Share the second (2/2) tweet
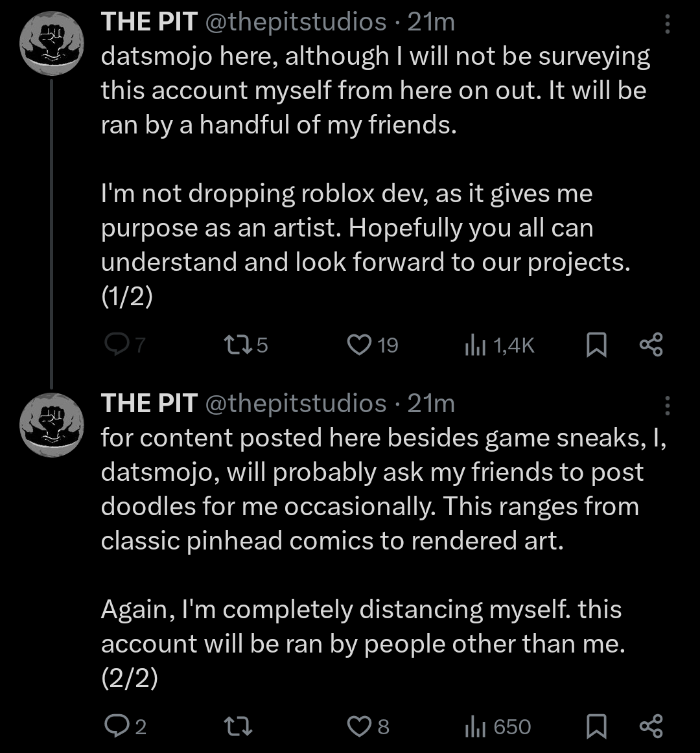700x753 pixels. click(x=651, y=726)
